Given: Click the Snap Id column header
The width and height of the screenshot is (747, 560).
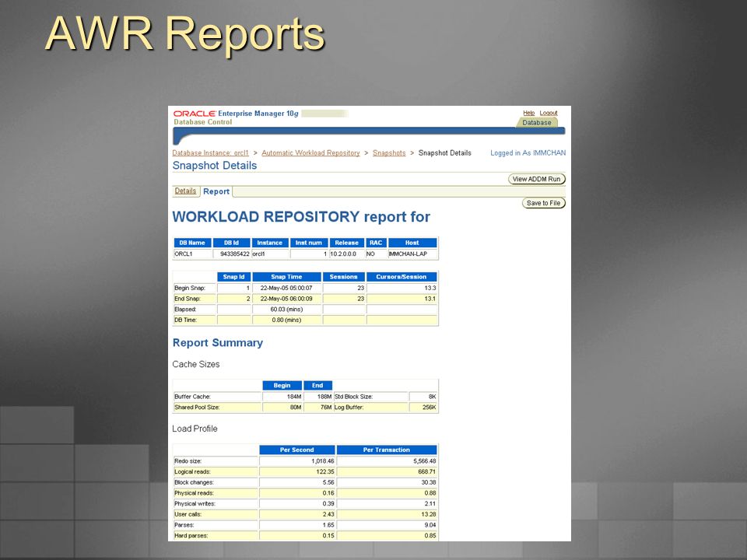Looking at the screenshot, I should tap(234, 277).
